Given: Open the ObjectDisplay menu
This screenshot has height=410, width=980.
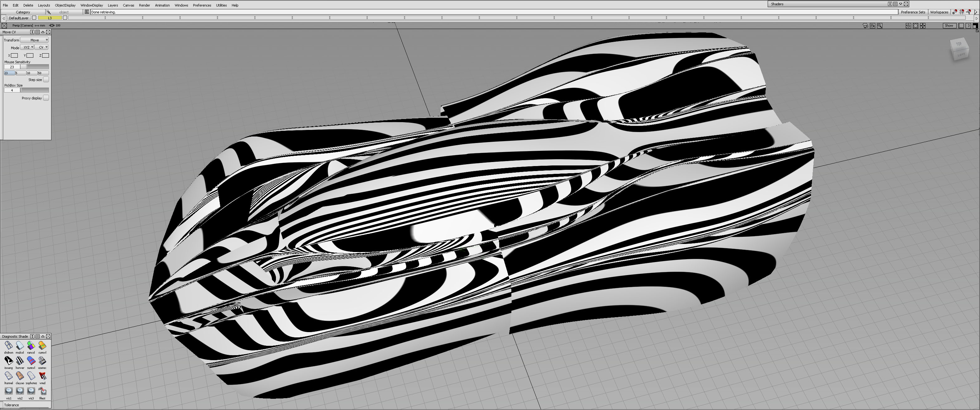Looking at the screenshot, I should tap(65, 5).
